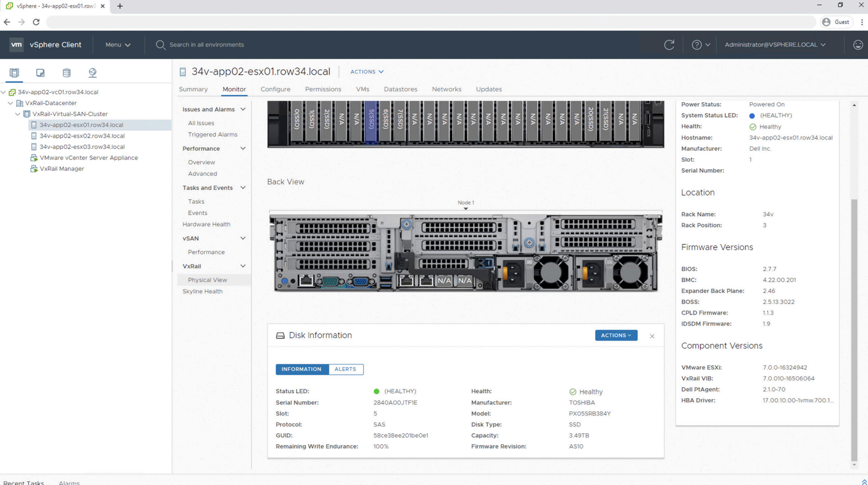The image size is (868, 485).
Task: Open the VMs and Templates inventory icon
Action: tap(40, 73)
